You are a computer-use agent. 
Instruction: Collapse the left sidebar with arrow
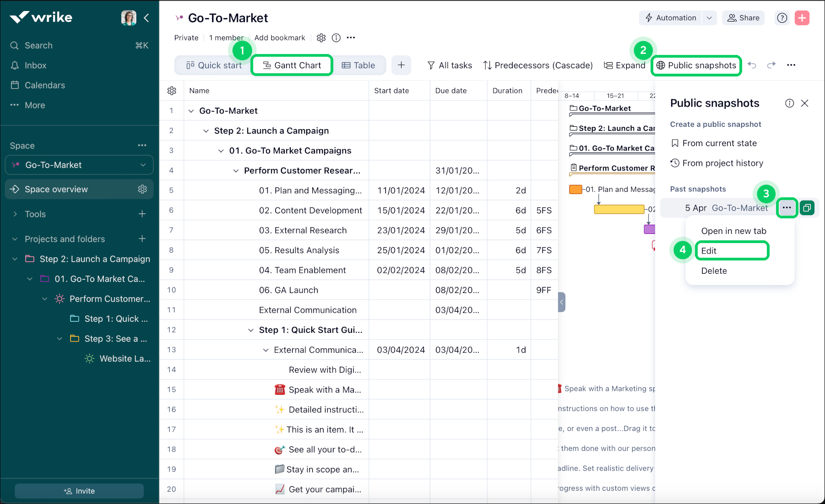coord(147,18)
